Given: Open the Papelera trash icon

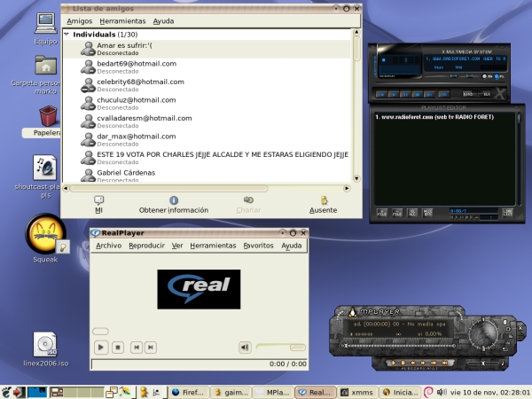Looking at the screenshot, I should click(48, 116).
